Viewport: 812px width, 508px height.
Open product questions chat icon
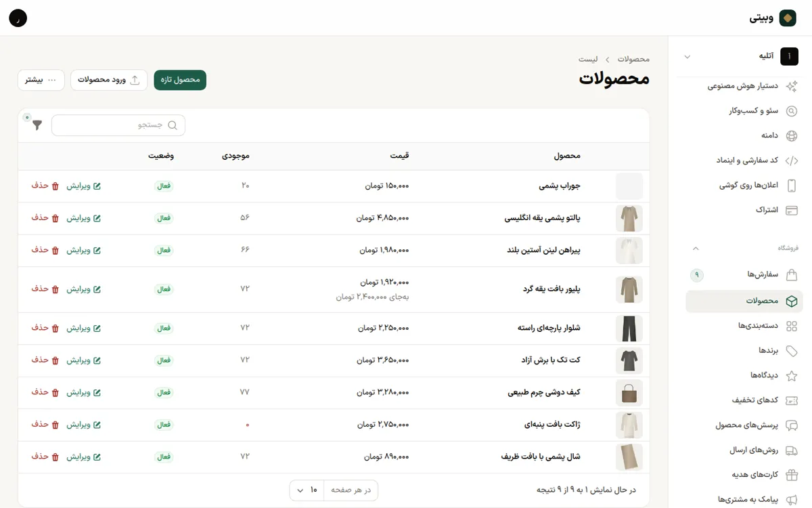pyautogui.click(x=791, y=425)
